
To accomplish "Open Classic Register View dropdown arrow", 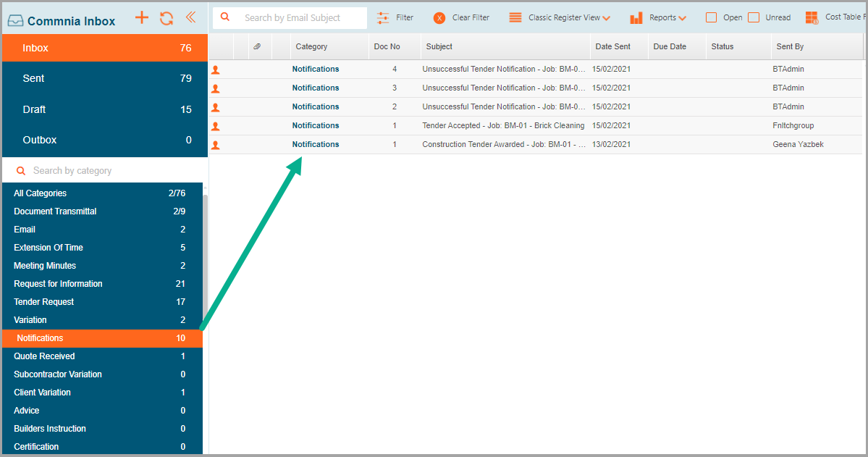I will point(607,18).
